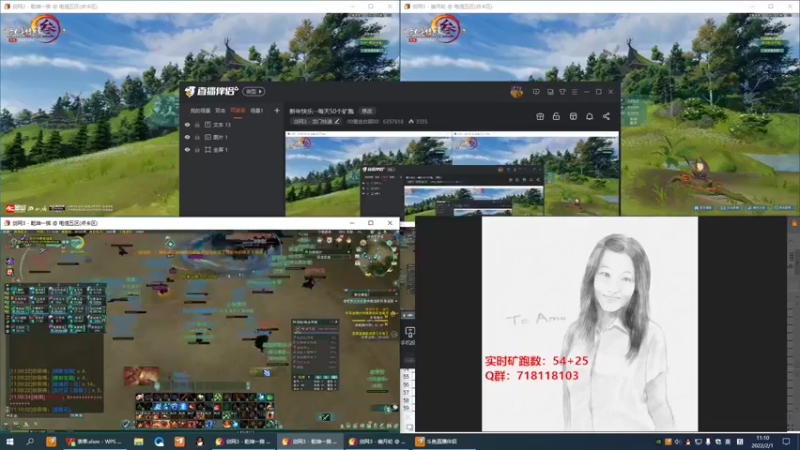Click the room number 6357618
This screenshot has width=800, height=450.
click(x=393, y=121)
